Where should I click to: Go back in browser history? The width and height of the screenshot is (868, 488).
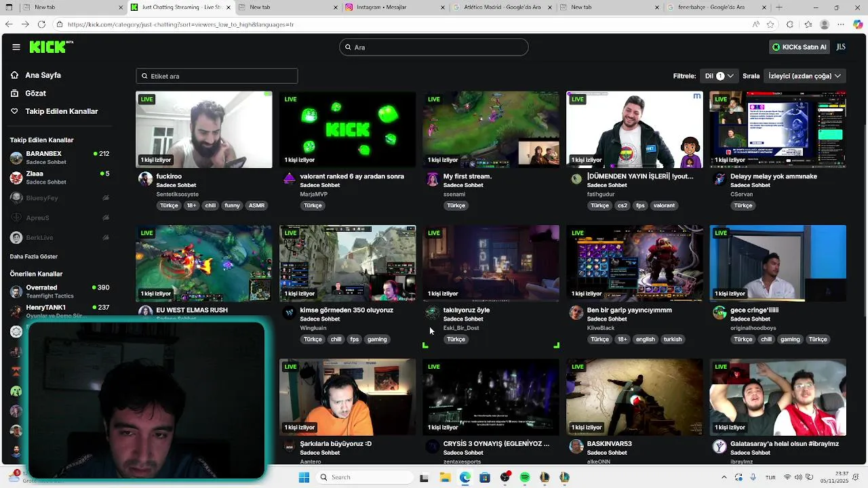(x=8, y=24)
